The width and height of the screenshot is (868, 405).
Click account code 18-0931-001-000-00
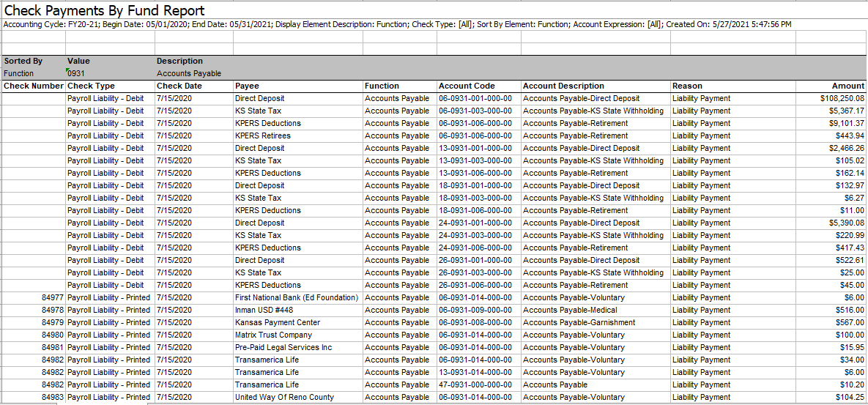click(479, 185)
